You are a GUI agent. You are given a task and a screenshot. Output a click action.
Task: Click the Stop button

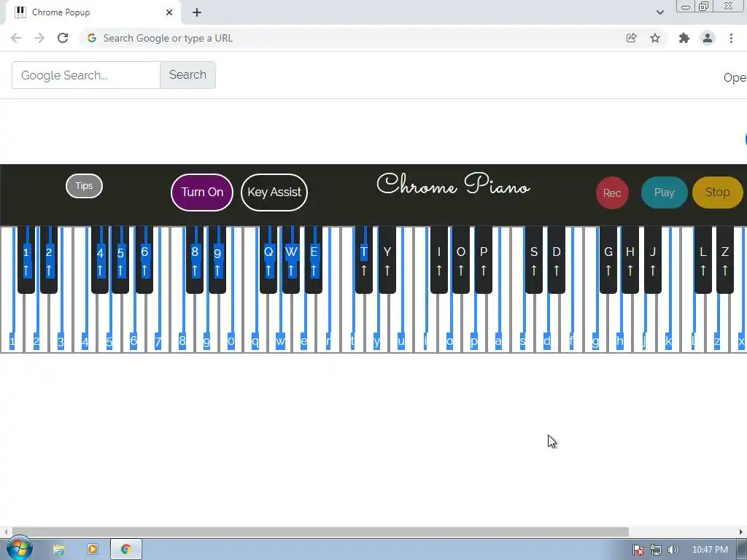point(718,192)
